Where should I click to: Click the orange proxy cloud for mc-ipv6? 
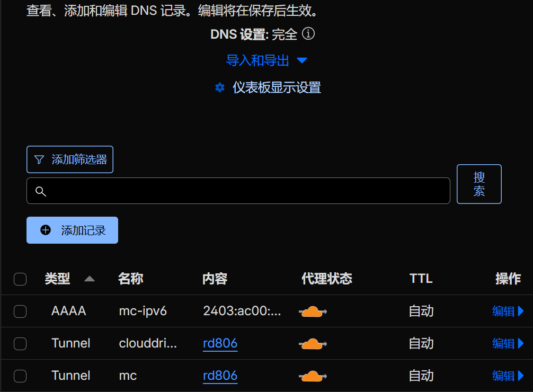pos(313,311)
